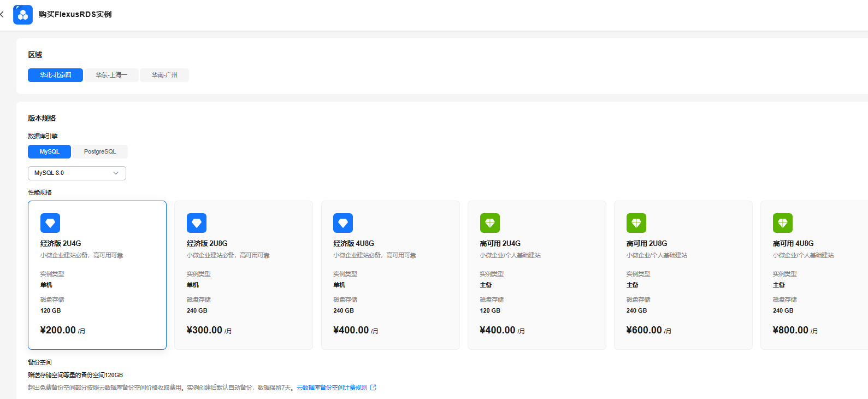Viewport: 868px width, 399px height.
Task: Click 单机 instance type on 经济版 4U8G card
Action: pyautogui.click(x=339, y=285)
